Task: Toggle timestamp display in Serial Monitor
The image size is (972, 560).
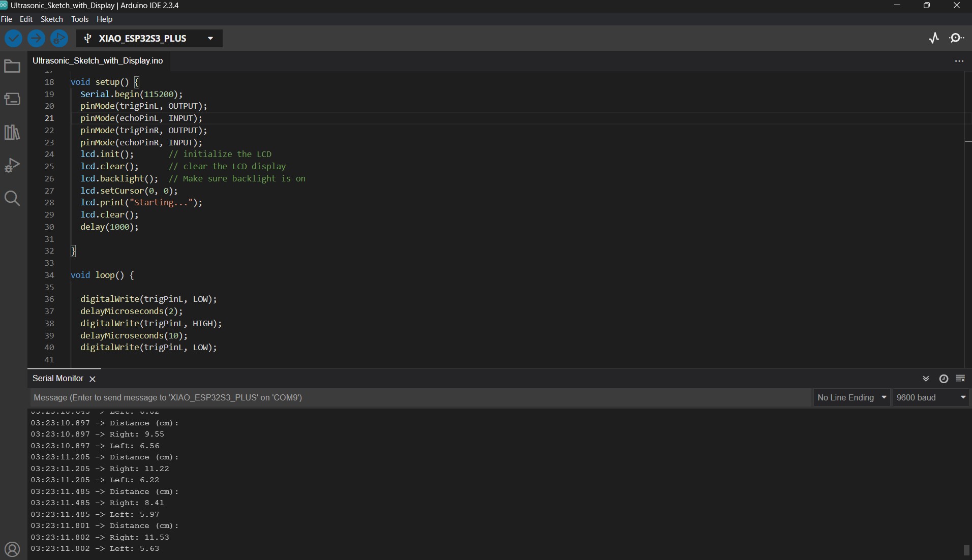Action: click(x=944, y=379)
